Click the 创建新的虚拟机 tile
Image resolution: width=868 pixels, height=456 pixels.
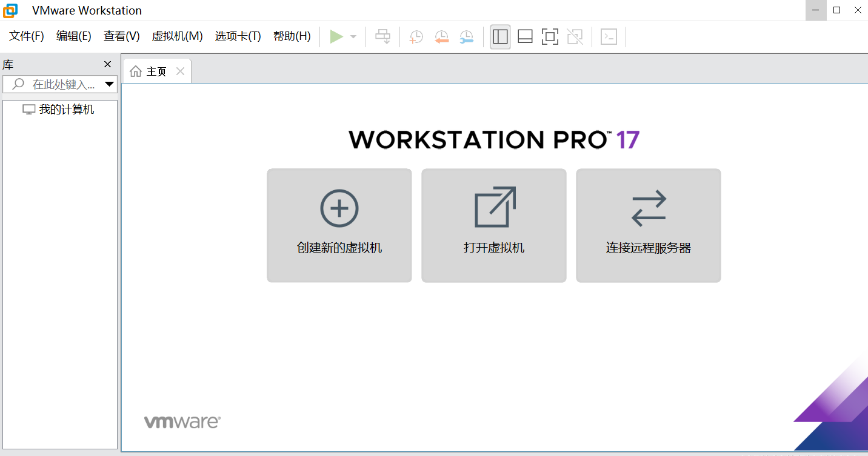tap(339, 225)
